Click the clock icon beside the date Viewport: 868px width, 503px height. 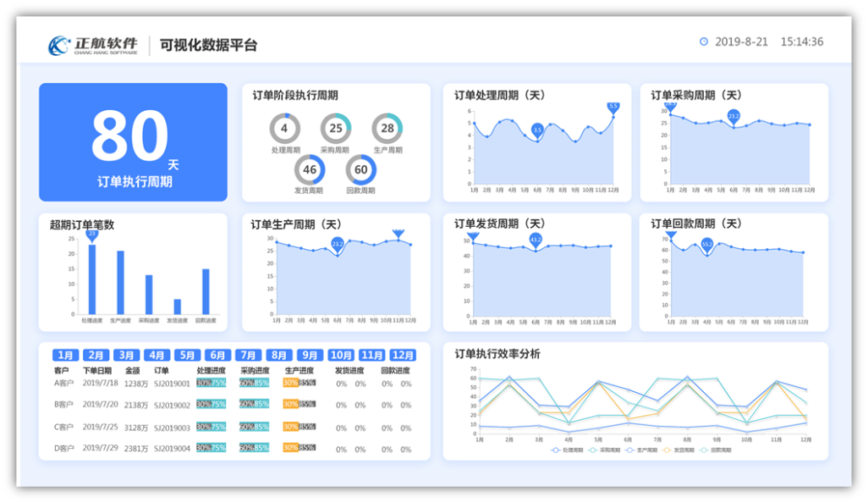(x=704, y=42)
